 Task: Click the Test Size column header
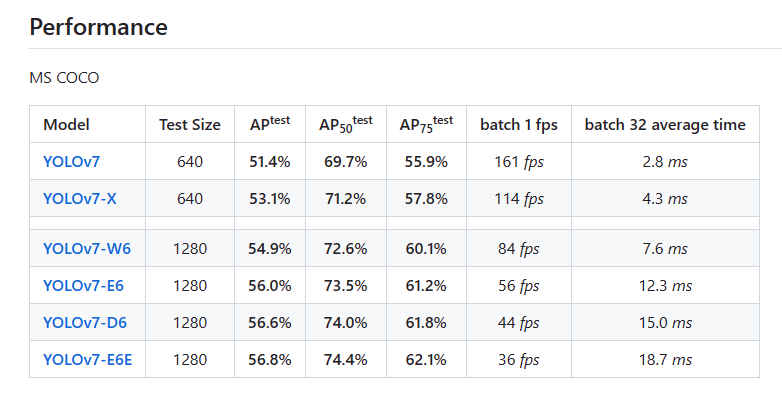click(x=190, y=125)
